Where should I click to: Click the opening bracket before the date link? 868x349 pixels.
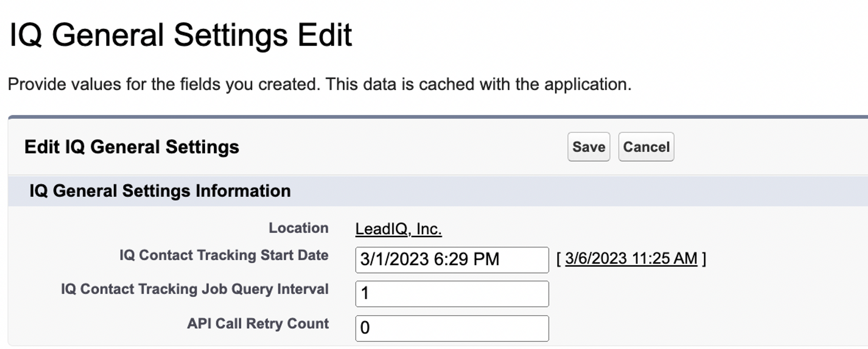pos(559,259)
